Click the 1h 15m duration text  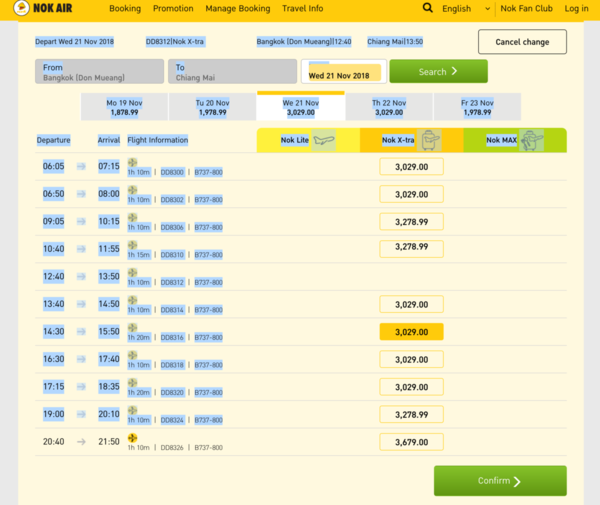(x=139, y=254)
